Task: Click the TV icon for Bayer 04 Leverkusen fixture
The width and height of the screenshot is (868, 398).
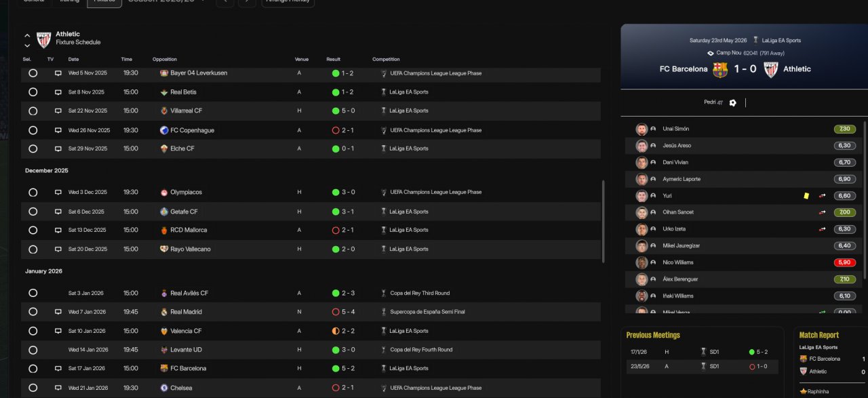Action: point(58,73)
